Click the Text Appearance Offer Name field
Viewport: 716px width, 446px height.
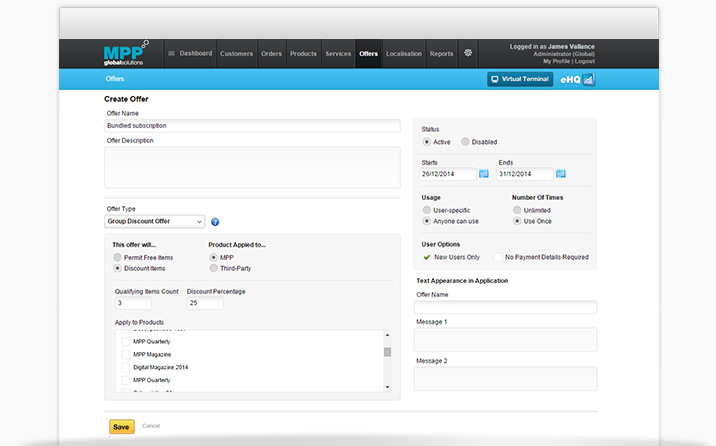(505, 307)
